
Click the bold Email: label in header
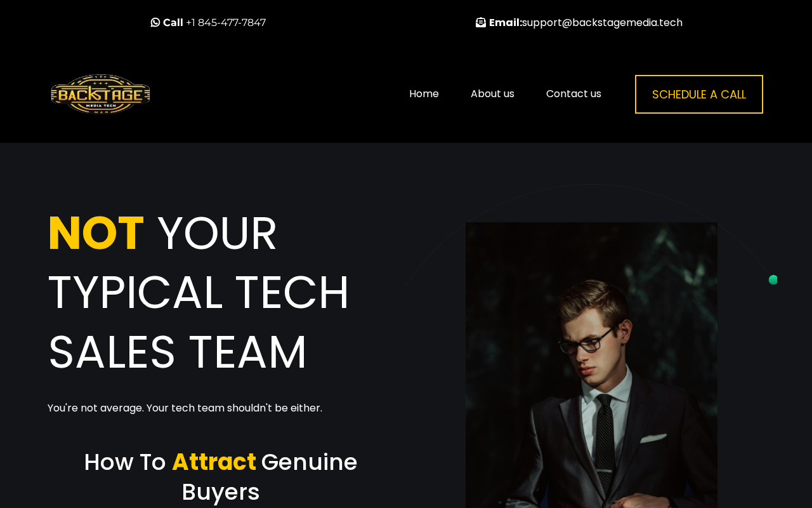pyautogui.click(x=506, y=23)
